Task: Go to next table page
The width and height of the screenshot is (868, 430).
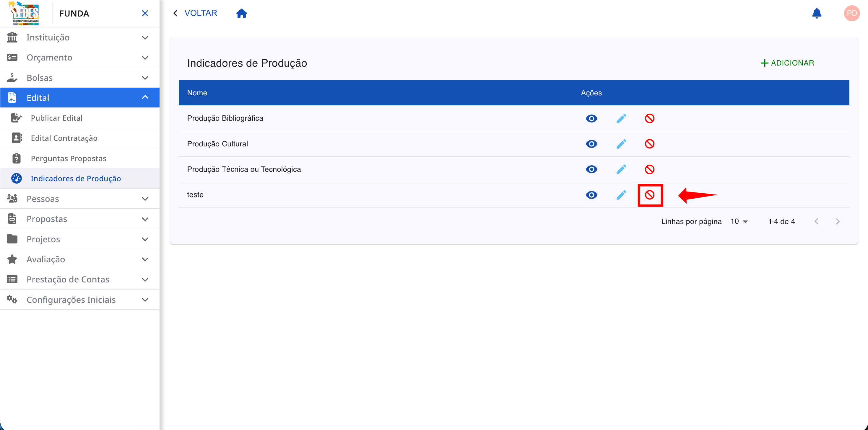Action: pos(838,222)
